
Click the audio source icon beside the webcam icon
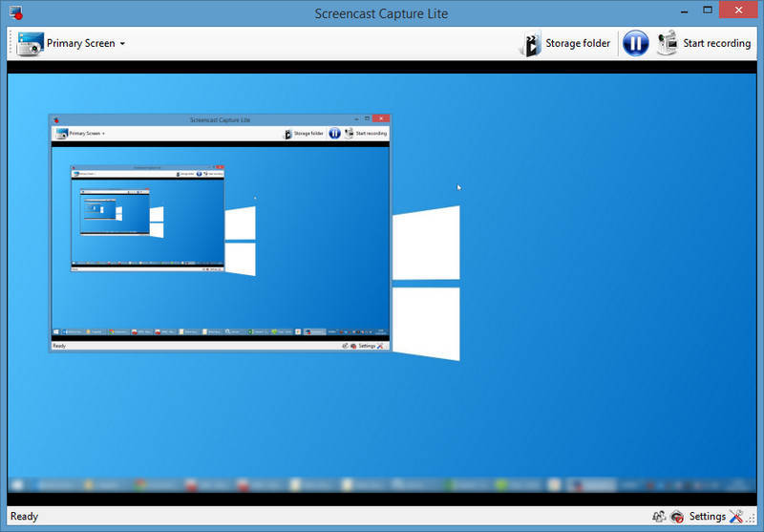pos(659,517)
